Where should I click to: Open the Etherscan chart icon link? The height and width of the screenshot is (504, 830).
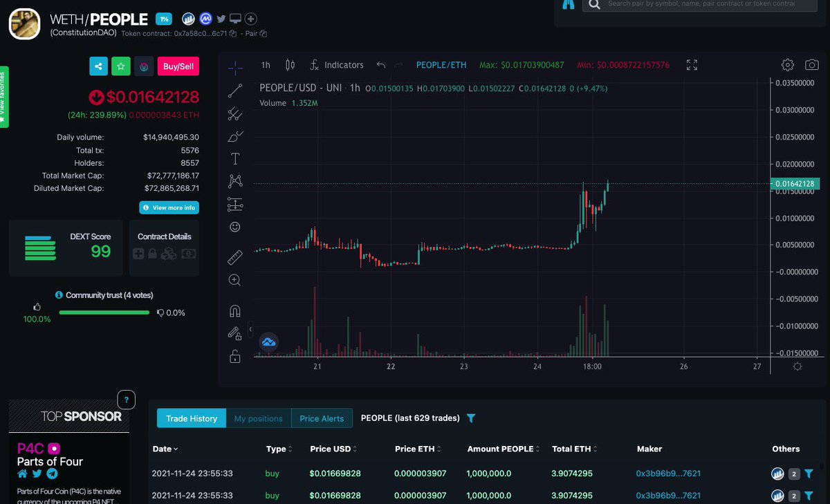188,19
